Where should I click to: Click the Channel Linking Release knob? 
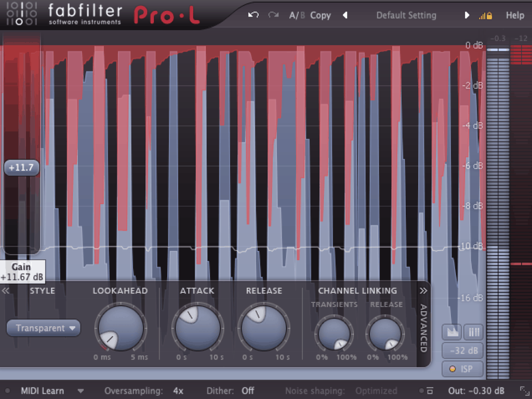click(x=385, y=334)
